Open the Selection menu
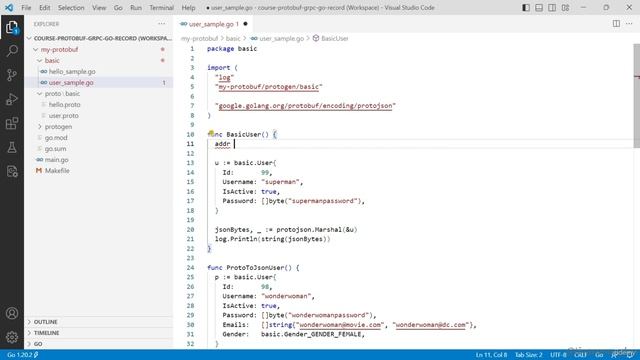The height and width of the screenshot is (360, 640). coord(71,8)
